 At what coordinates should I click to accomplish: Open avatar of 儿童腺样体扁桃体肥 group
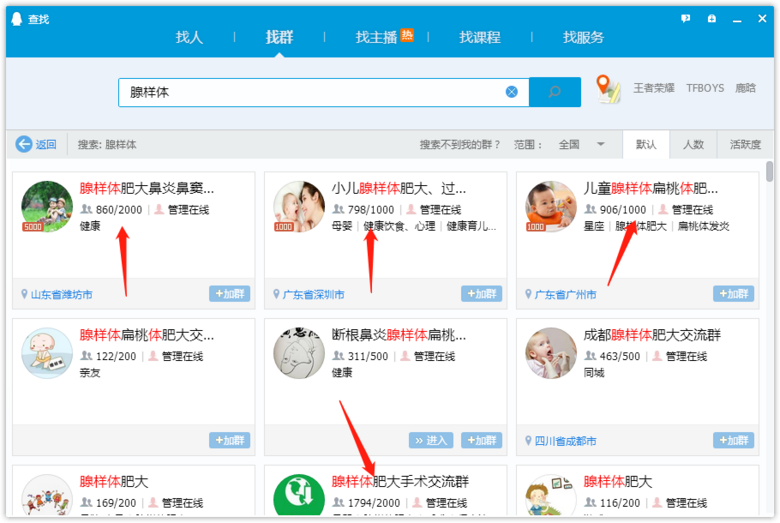click(x=551, y=207)
